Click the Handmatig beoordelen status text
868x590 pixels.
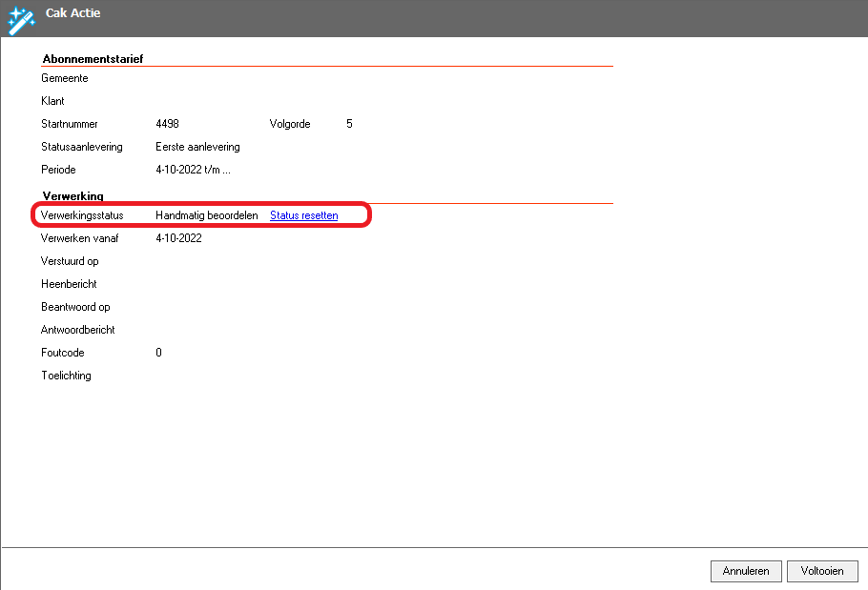(206, 215)
